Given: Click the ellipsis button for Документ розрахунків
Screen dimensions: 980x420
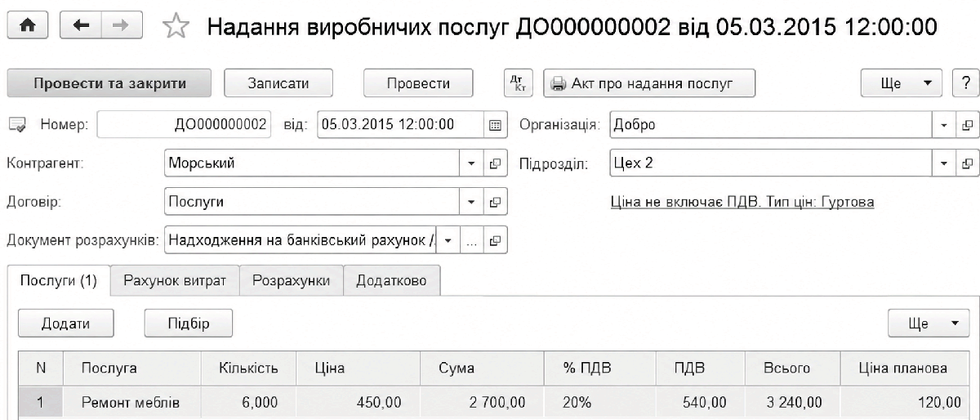Looking at the screenshot, I should point(470,239).
